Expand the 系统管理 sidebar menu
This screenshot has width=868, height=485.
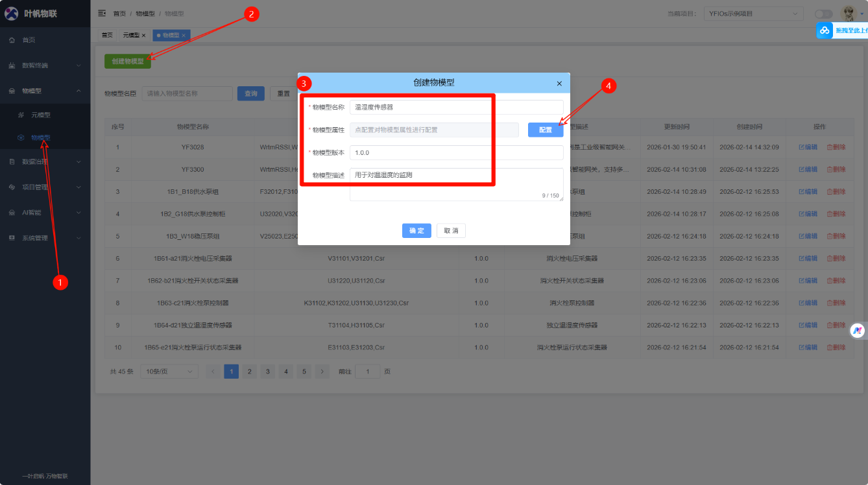44,238
